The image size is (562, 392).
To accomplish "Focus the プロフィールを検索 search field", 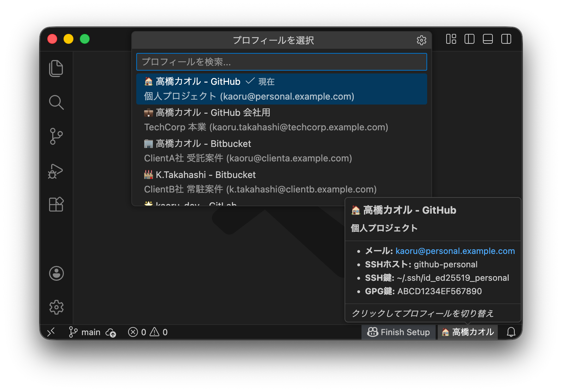I will click(282, 62).
